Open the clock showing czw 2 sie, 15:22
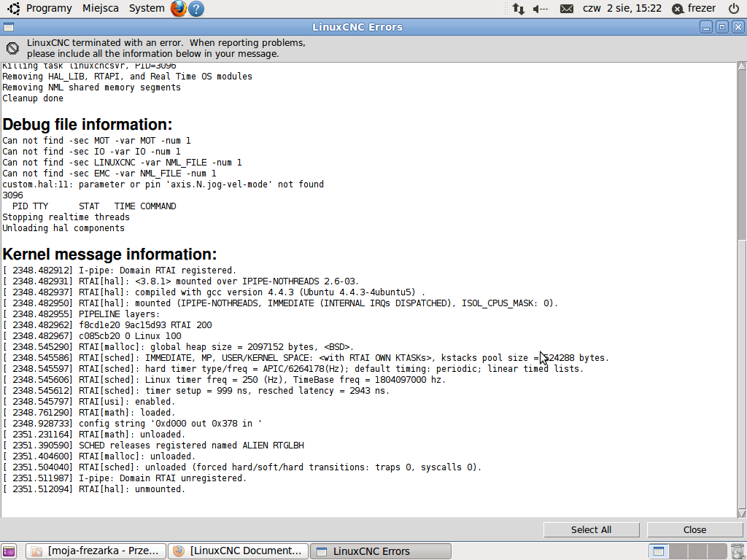The image size is (747, 560). 622,8
